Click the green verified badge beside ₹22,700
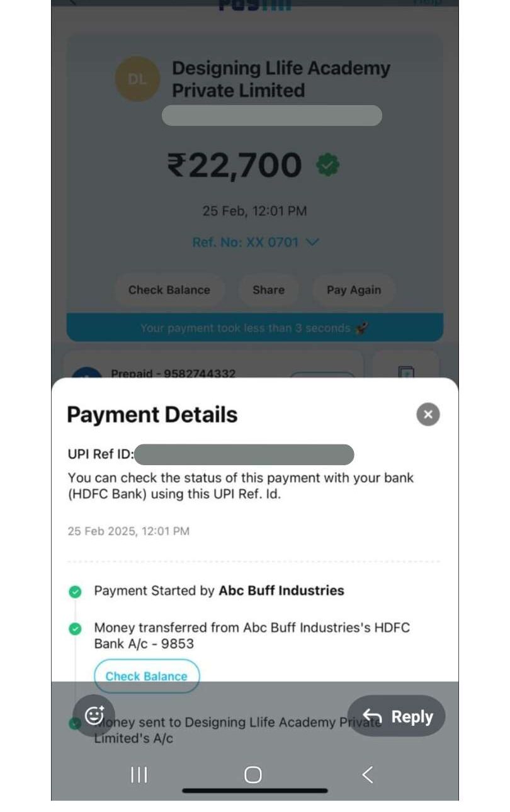 tap(327, 166)
